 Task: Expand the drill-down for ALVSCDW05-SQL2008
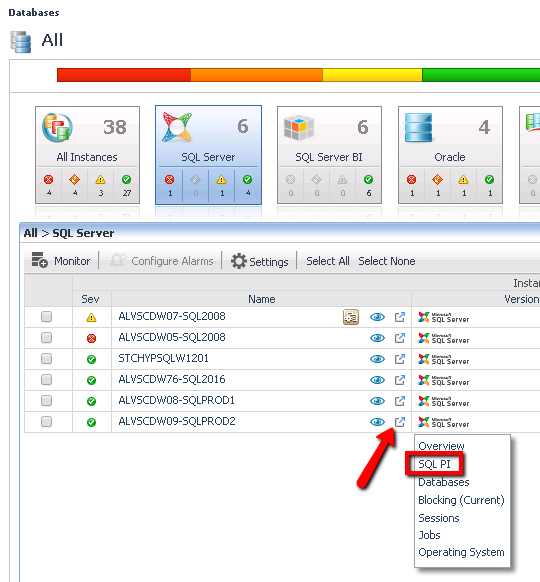[x=399, y=338]
